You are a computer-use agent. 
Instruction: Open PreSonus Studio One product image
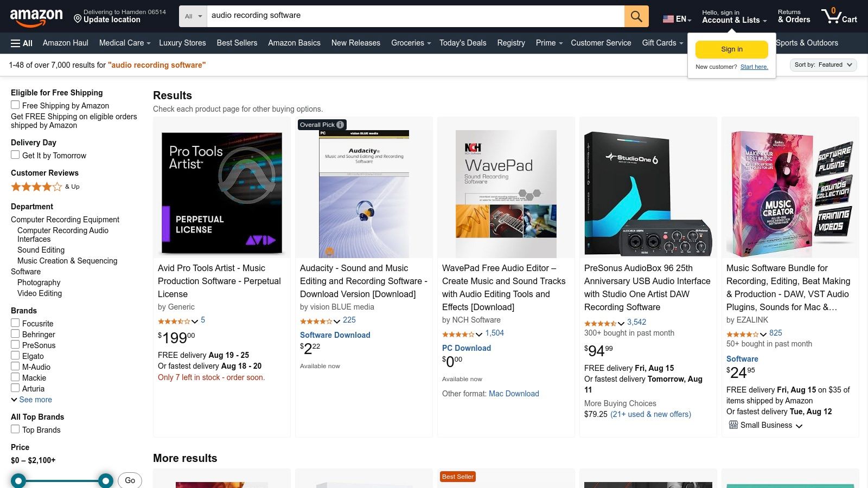point(648,194)
